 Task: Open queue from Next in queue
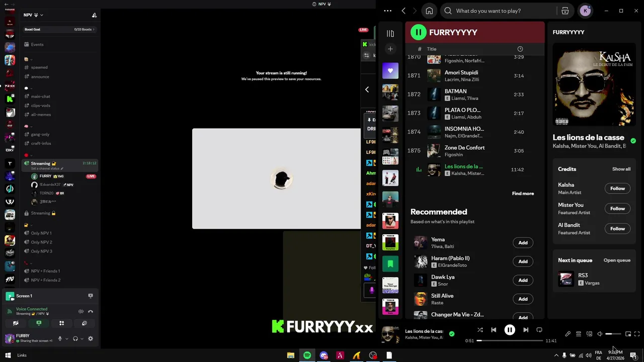(617, 260)
